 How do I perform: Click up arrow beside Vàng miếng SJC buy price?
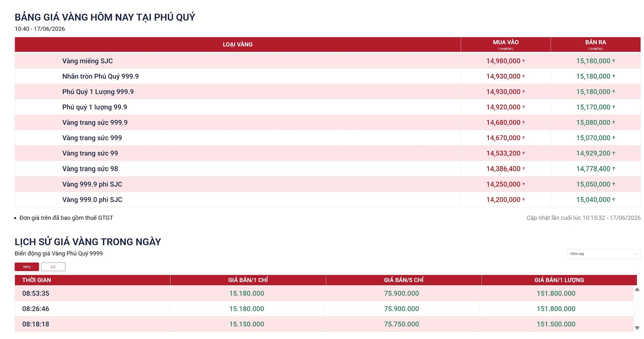click(524, 61)
